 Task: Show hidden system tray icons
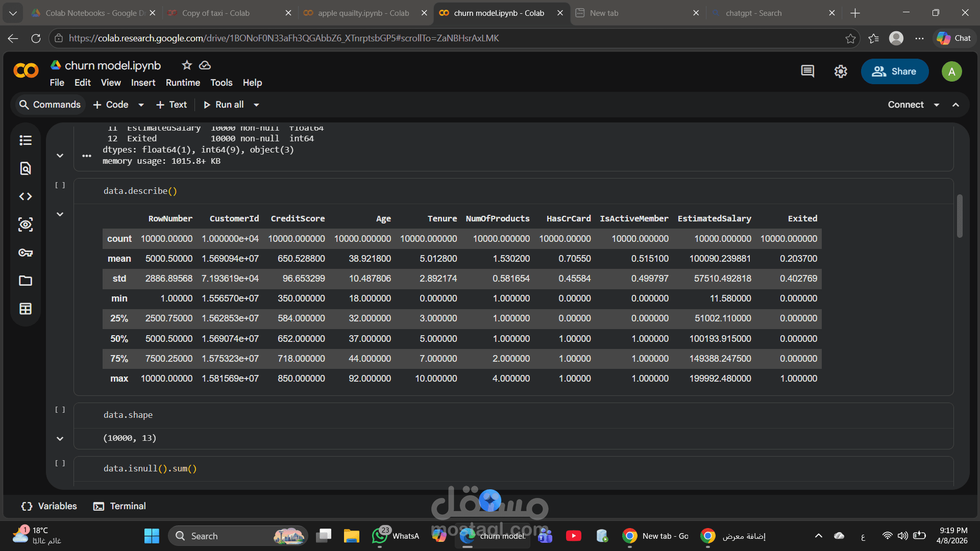pos(819,536)
